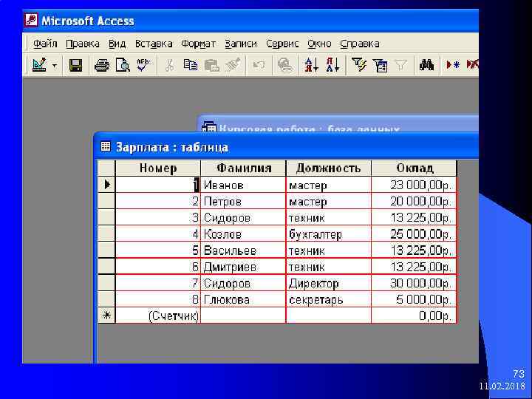Screen dimensions: 532x399
Task: Click salary 25 000,00р. cell
Action: pyautogui.click(x=414, y=233)
